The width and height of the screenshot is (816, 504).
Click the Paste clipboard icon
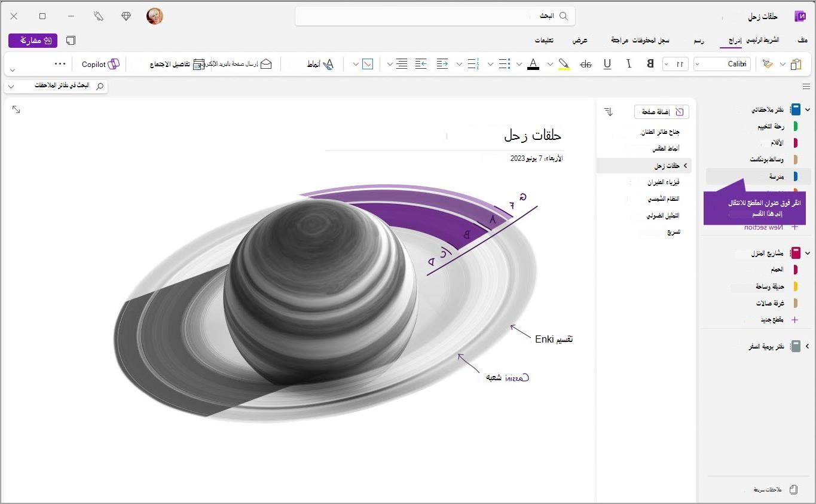click(x=795, y=64)
